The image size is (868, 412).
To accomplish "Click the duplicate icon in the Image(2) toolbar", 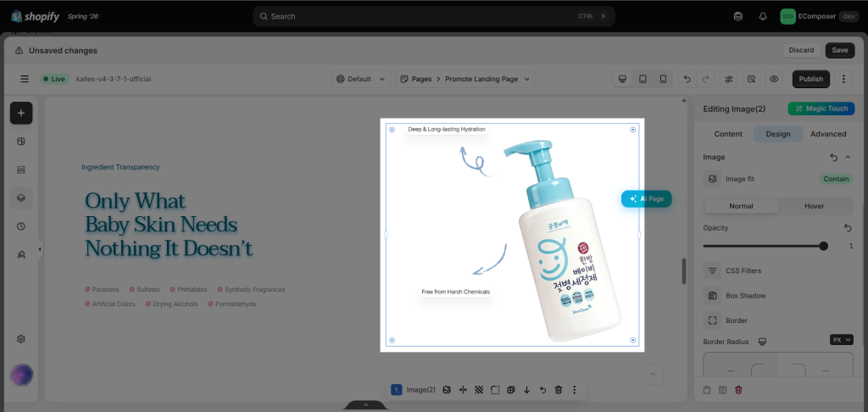I will coord(511,390).
